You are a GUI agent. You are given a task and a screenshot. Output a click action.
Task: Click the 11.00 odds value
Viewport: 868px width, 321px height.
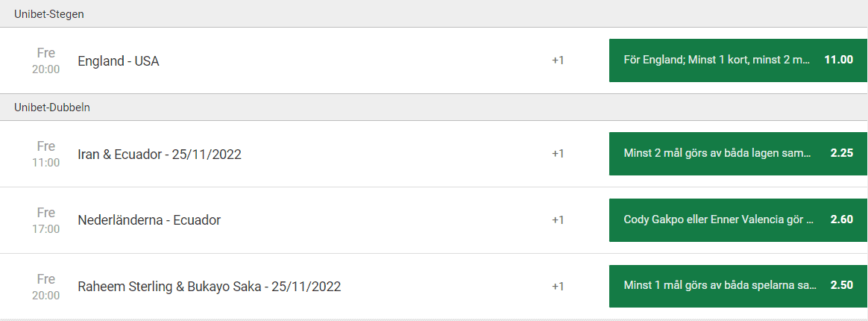tap(838, 60)
